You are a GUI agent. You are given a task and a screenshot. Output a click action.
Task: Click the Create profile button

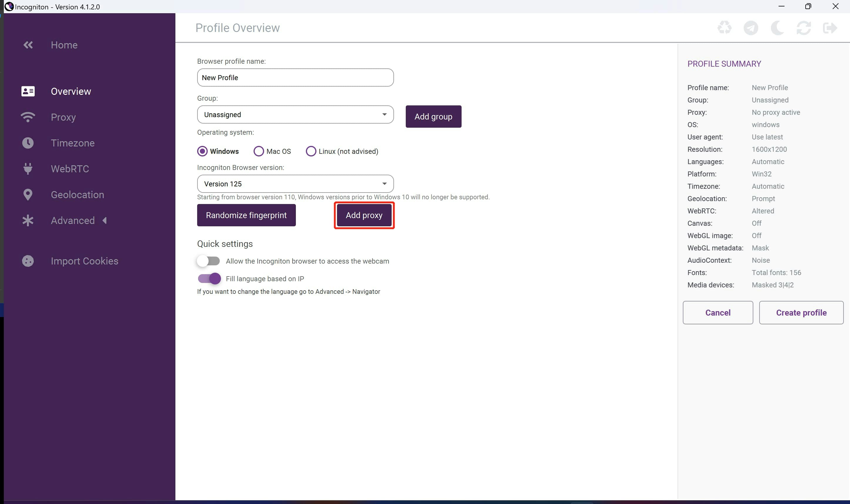click(x=801, y=312)
